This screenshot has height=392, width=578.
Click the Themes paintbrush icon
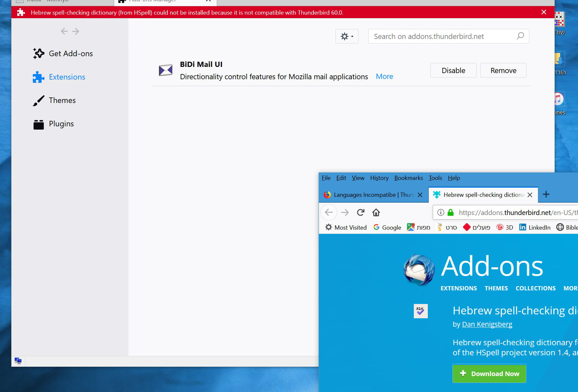(x=38, y=100)
